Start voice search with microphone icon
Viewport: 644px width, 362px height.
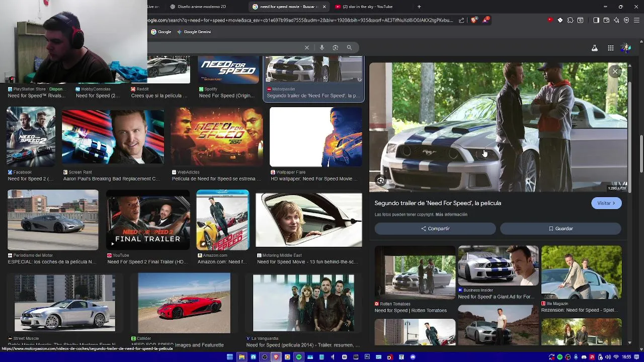(322, 47)
